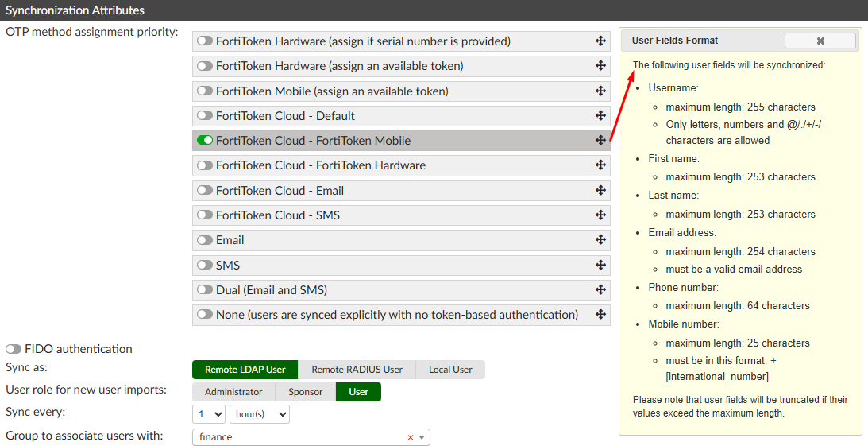
Task: Click move handle for FortiToken Hardware available token row
Action: pyautogui.click(x=600, y=66)
